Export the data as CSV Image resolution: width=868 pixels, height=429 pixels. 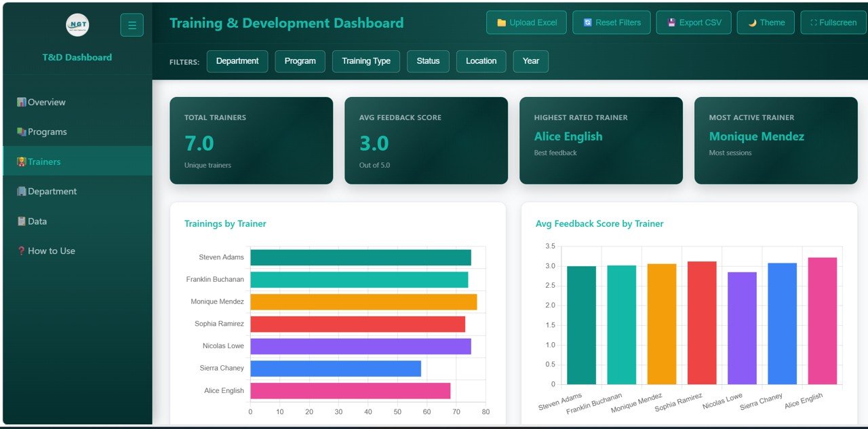pyautogui.click(x=693, y=22)
